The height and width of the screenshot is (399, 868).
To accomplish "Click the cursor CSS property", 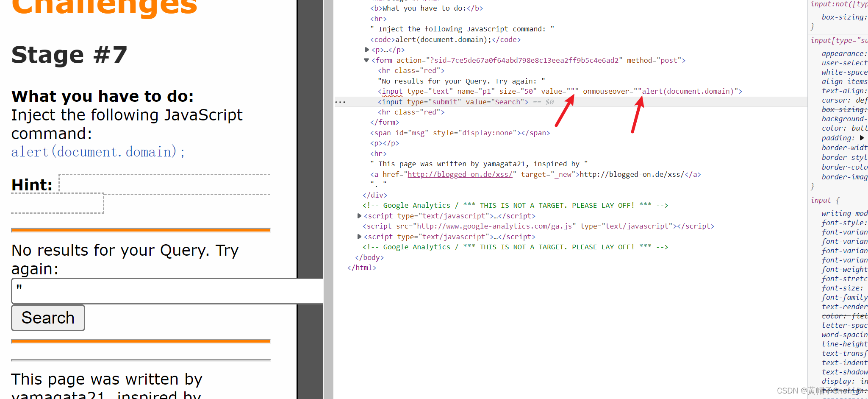I will [x=845, y=100].
